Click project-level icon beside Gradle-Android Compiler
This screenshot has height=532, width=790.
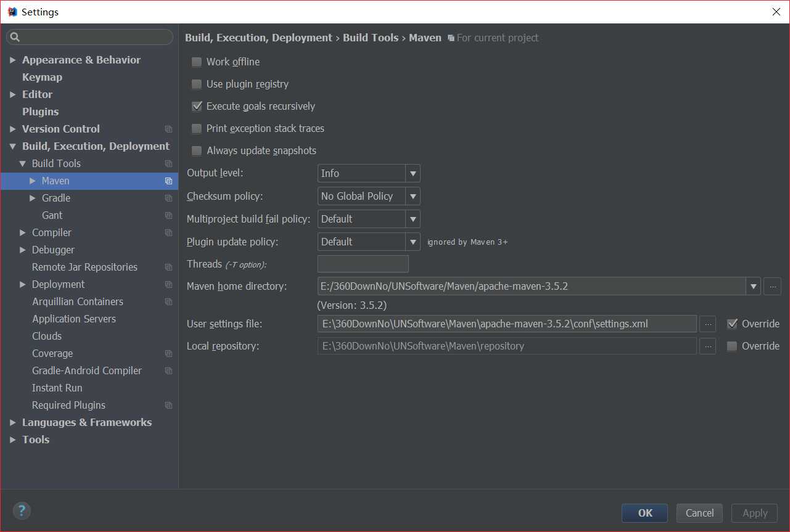[168, 370]
